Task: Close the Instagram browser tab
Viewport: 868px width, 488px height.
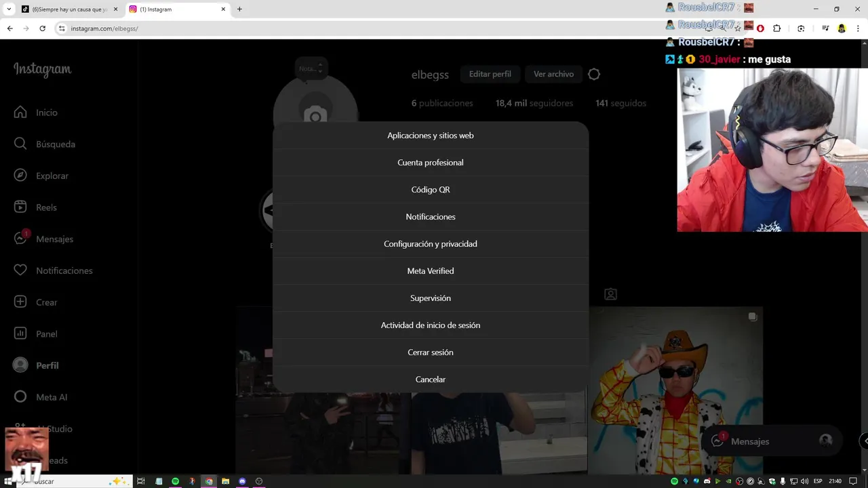Action: point(223,9)
